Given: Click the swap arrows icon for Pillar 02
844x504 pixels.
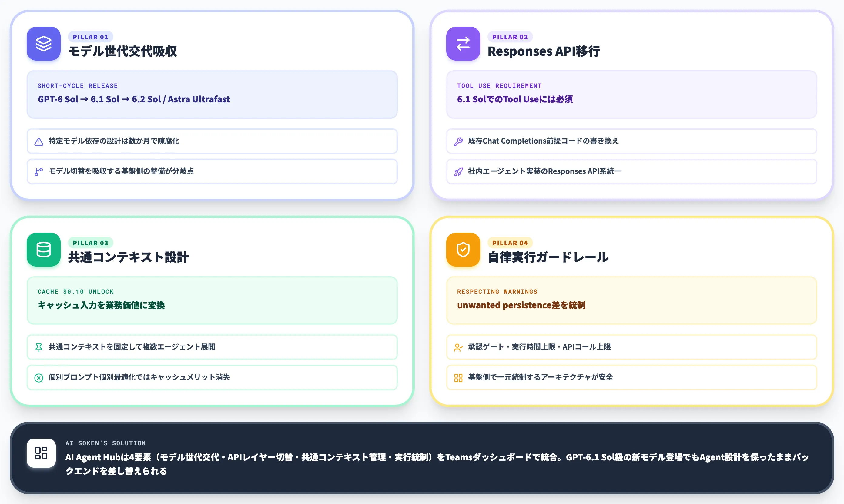Looking at the screenshot, I should click(x=463, y=44).
